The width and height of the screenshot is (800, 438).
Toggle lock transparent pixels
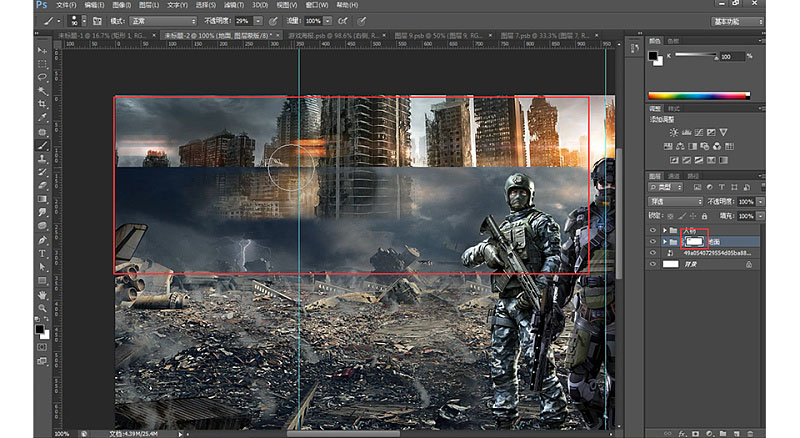671,216
